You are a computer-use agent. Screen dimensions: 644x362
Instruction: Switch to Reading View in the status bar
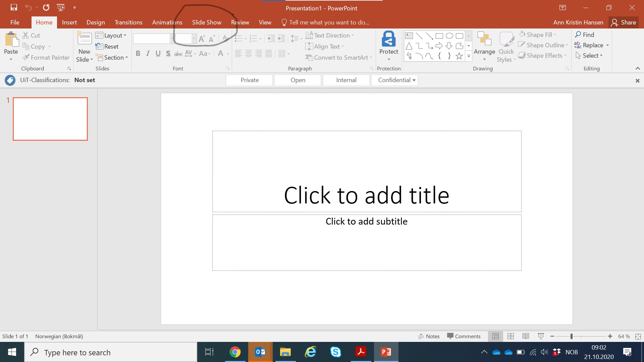click(526, 336)
